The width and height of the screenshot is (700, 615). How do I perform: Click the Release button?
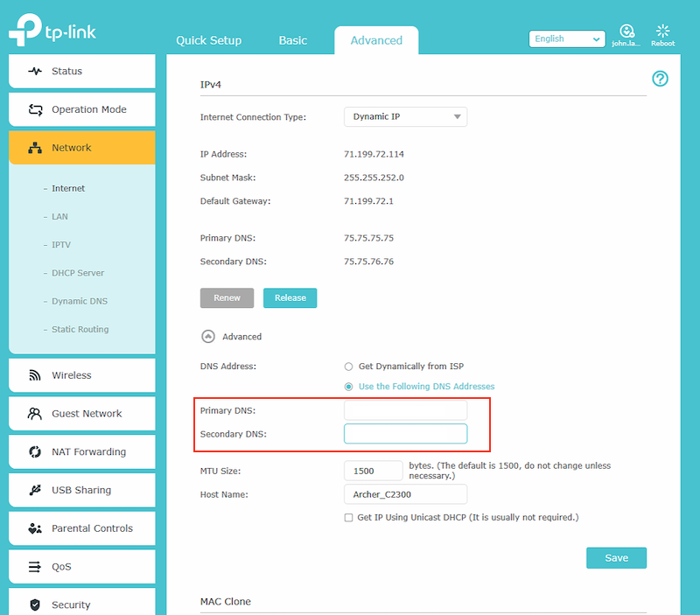pos(290,298)
